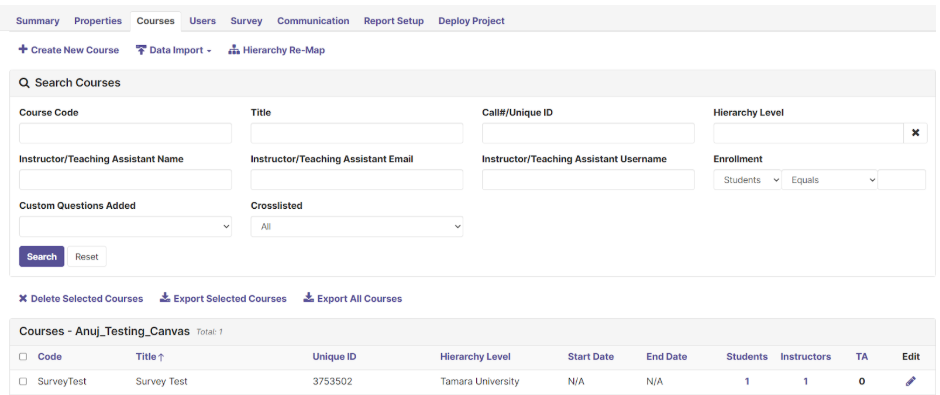The width and height of the screenshot is (940, 395).
Task: Open the Report Setup tab
Action: pyautogui.click(x=394, y=20)
